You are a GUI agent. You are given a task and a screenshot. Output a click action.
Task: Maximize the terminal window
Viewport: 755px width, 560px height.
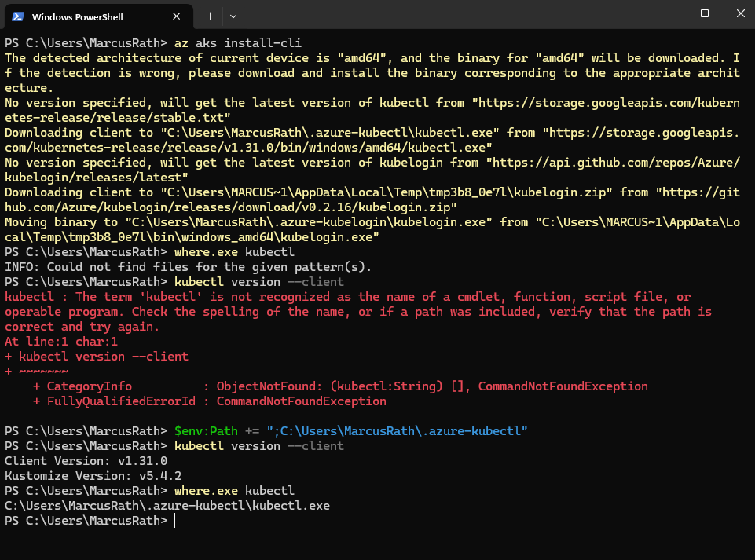[705, 14]
